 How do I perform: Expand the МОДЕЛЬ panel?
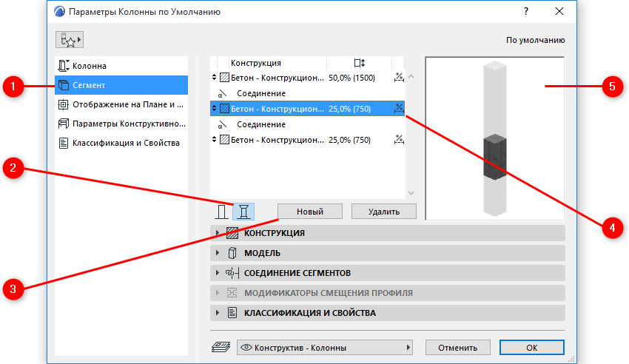388,253
